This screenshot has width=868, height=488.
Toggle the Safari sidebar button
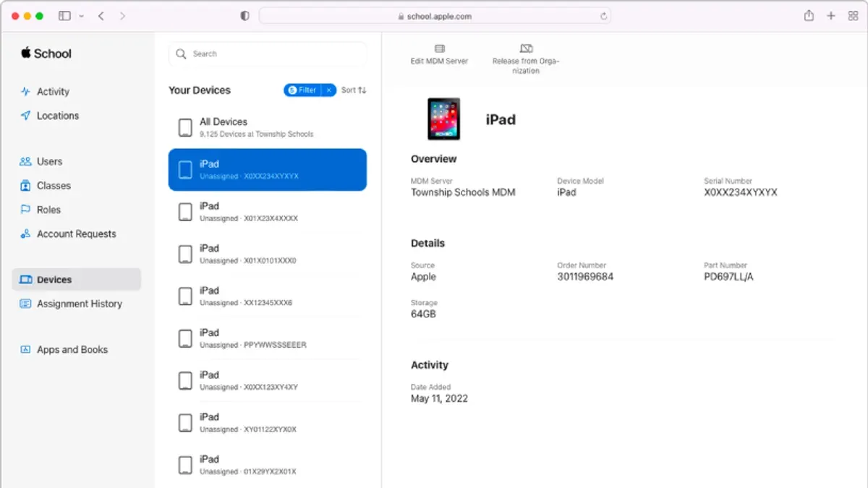[64, 16]
